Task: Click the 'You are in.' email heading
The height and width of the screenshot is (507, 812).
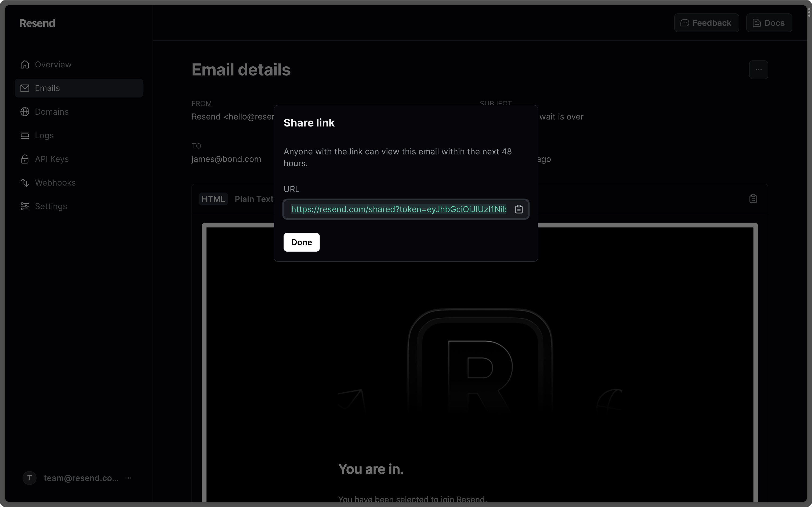Action: (371, 469)
